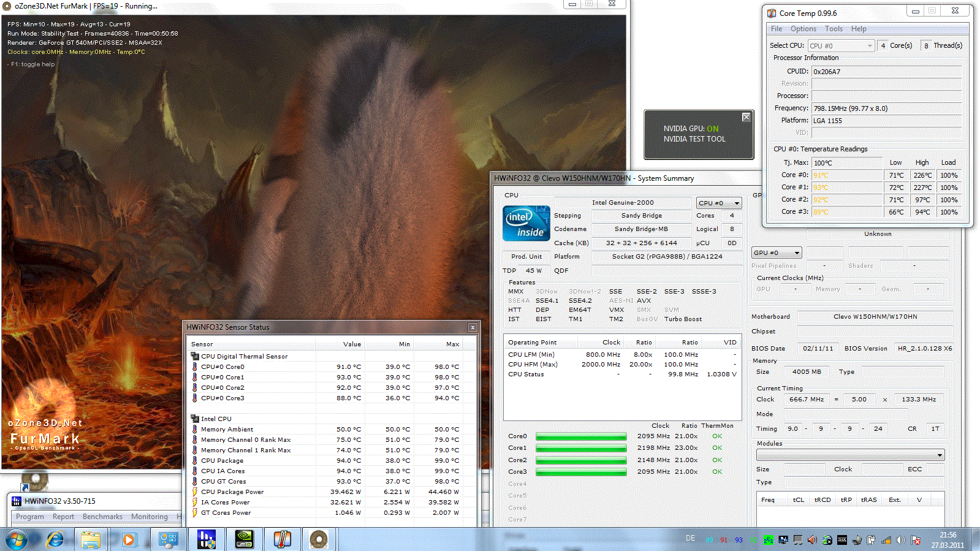Click the lightning icon beside GT Cores Power
Viewport: 980px width, 551px height.
(x=195, y=512)
